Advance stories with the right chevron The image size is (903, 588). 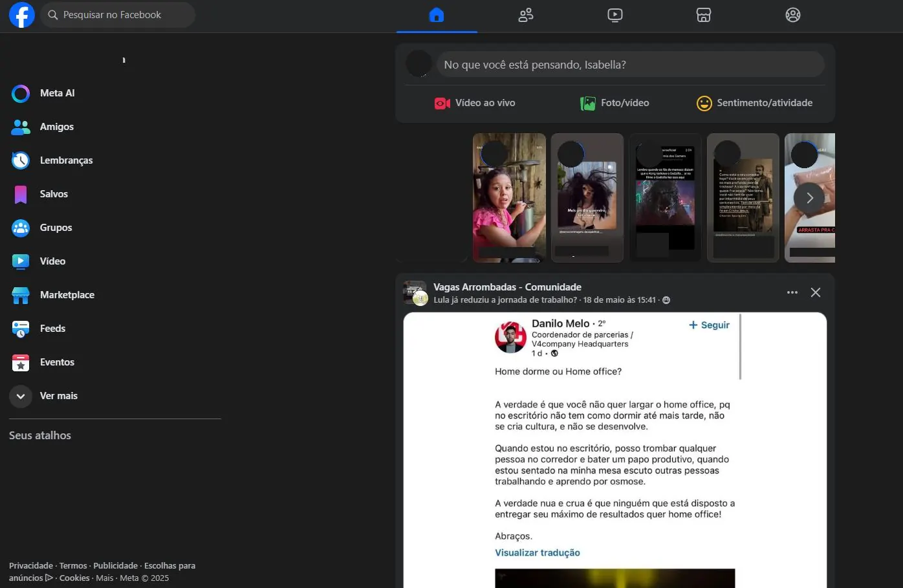[x=809, y=197]
